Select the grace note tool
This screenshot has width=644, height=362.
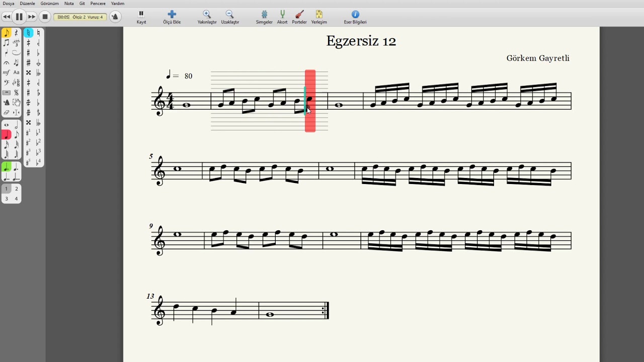[x=16, y=63]
